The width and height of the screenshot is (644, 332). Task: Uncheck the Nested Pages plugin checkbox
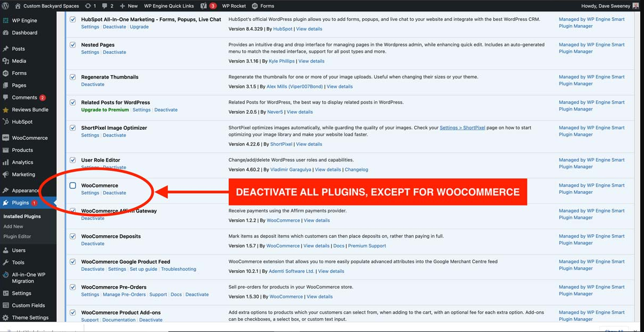coord(73,45)
